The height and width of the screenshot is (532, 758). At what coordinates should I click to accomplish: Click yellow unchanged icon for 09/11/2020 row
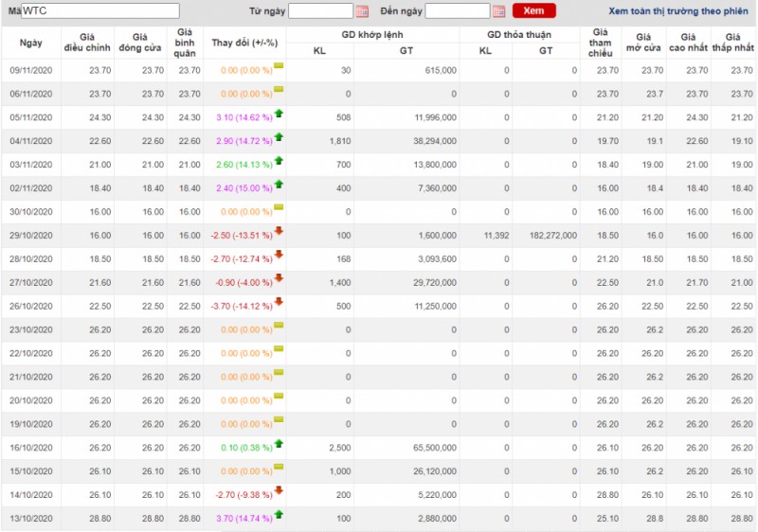(279, 66)
